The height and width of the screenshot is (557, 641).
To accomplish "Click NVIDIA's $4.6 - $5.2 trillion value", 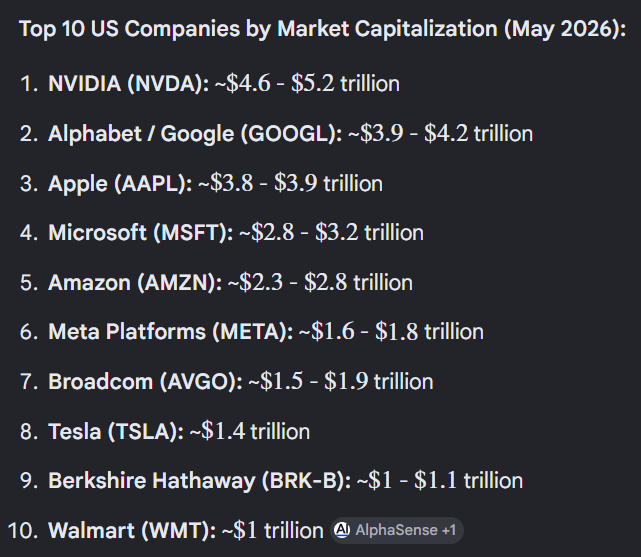I will tap(307, 83).
